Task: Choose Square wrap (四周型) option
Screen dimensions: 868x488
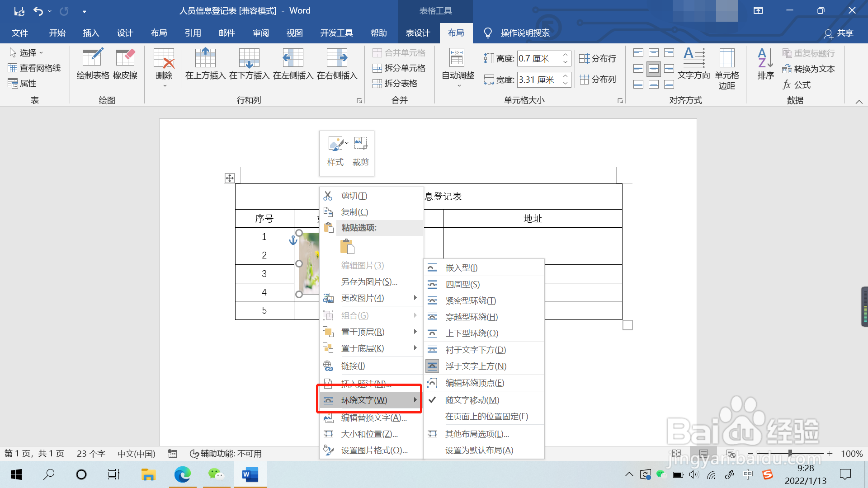Action: coord(462,285)
